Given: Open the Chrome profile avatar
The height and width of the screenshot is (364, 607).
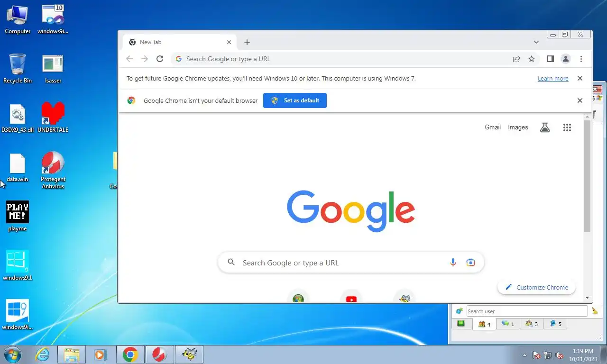Looking at the screenshot, I should click(x=565, y=59).
